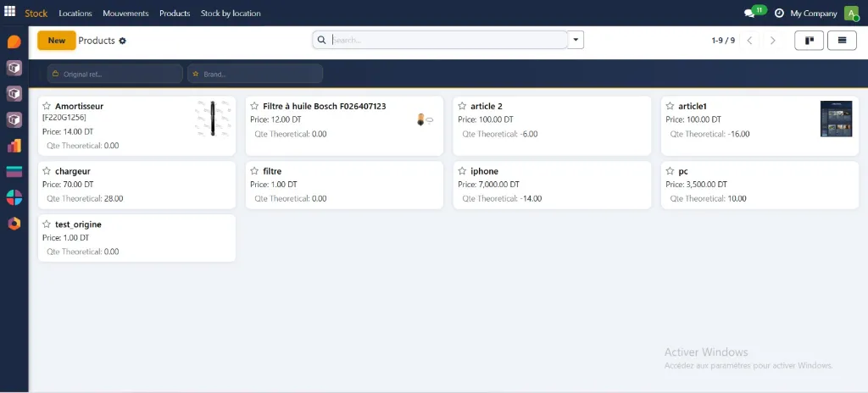Open the messages icon with 11 badge

point(749,14)
